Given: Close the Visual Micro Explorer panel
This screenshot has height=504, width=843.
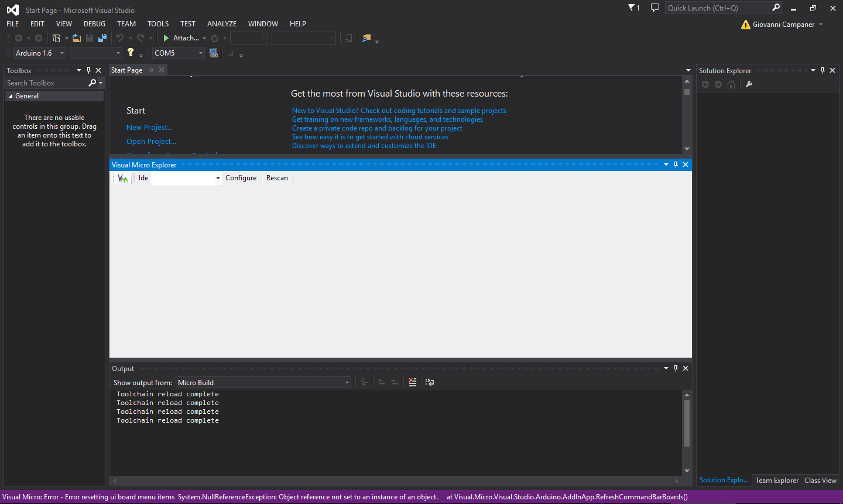Looking at the screenshot, I should tap(686, 164).
